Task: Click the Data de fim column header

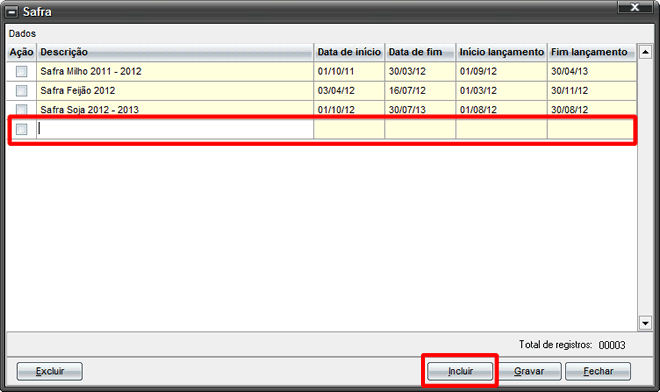Action: click(420, 52)
